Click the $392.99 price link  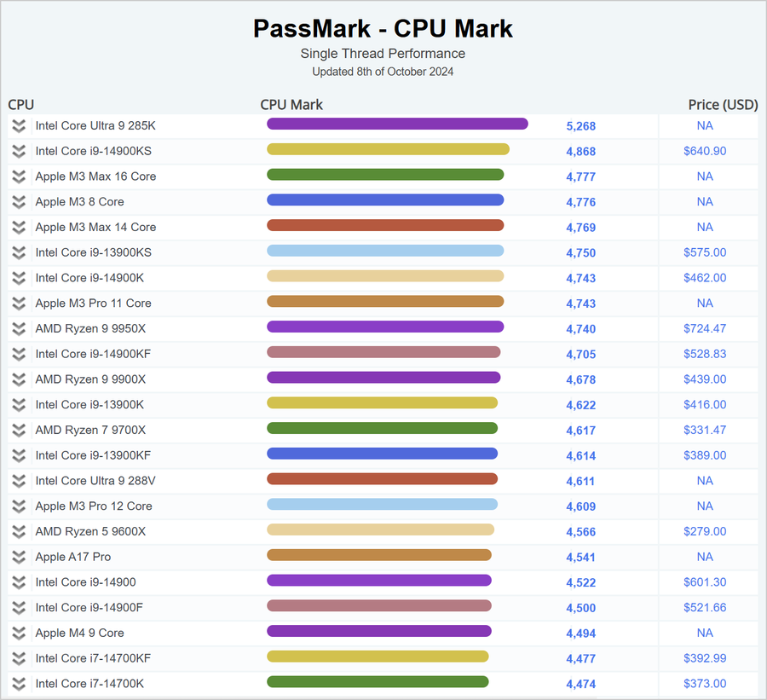click(705, 658)
